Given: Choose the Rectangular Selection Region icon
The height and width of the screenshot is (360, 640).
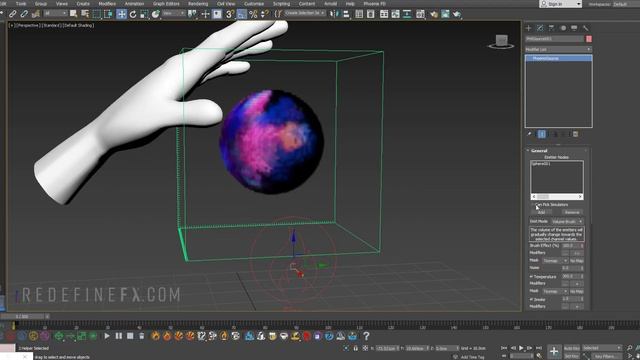Looking at the screenshot, I should coord(97,14).
